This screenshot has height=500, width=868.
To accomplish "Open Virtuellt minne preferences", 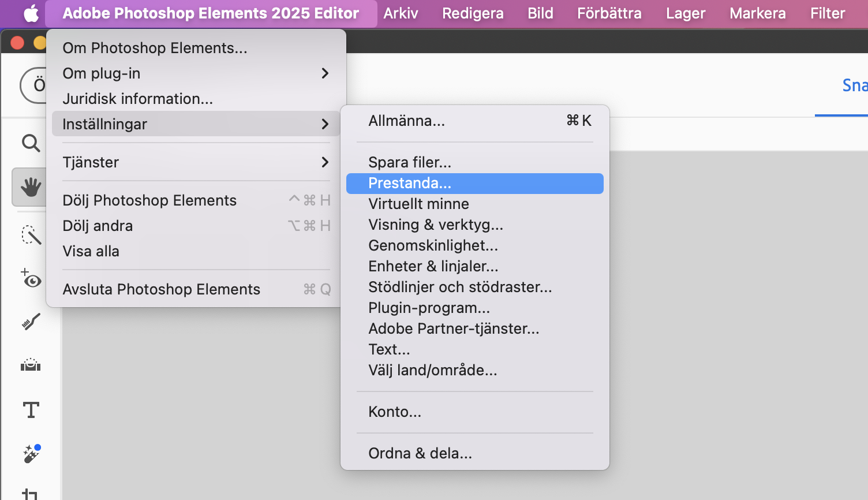I will click(475, 204).
